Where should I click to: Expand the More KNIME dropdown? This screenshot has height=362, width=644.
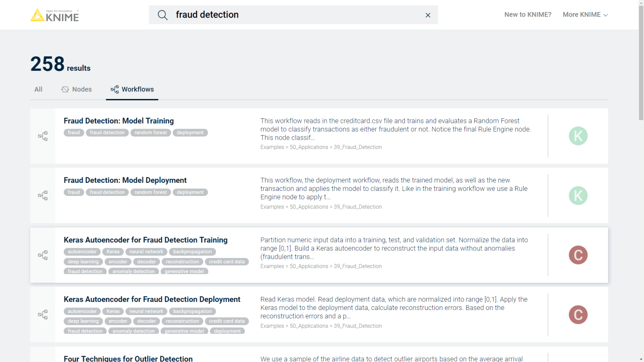[585, 15]
